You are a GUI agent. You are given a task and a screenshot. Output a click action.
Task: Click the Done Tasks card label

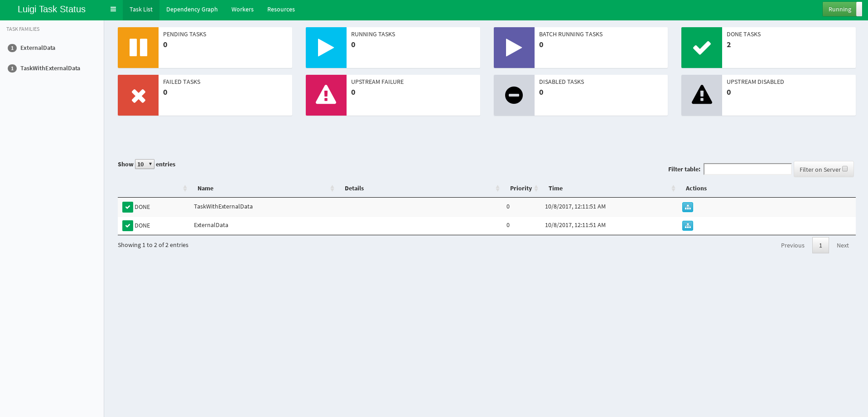pyautogui.click(x=743, y=34)
